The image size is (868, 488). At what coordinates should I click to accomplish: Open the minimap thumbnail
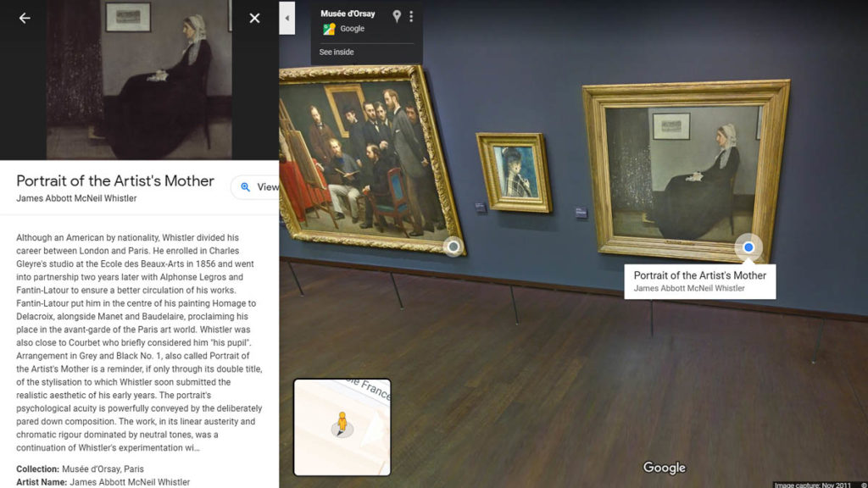pos(342,427)
